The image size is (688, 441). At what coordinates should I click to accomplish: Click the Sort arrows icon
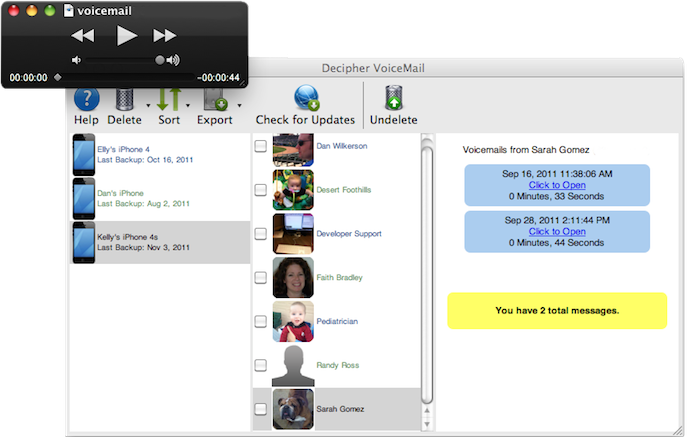pyautogui.click(x=169, y=99)
